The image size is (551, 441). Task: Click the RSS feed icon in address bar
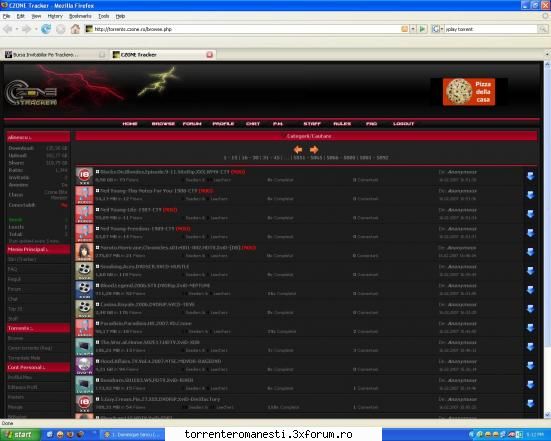point(405,29)
